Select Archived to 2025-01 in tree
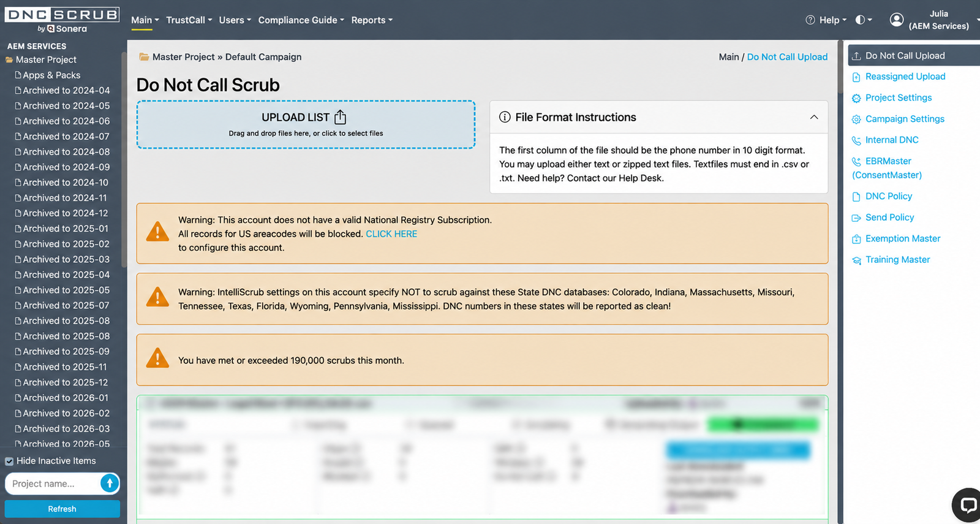 [66, 229]
